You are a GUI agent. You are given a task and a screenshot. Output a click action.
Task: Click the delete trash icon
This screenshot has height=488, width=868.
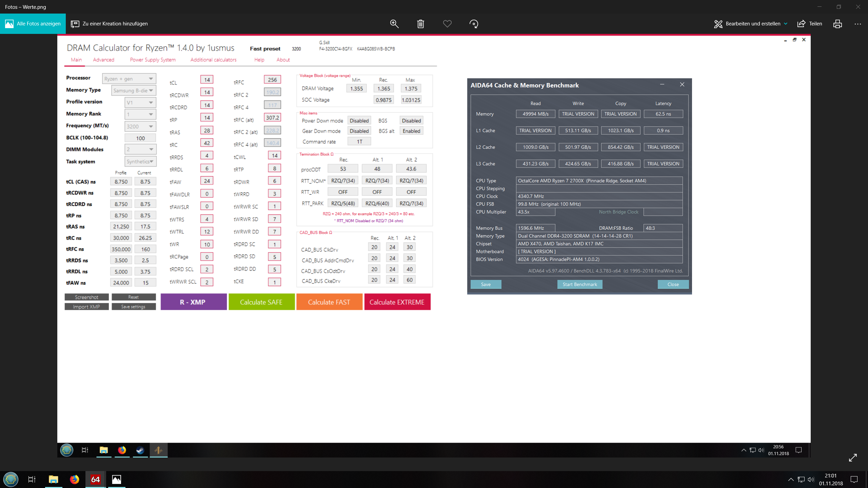(420, 24)
